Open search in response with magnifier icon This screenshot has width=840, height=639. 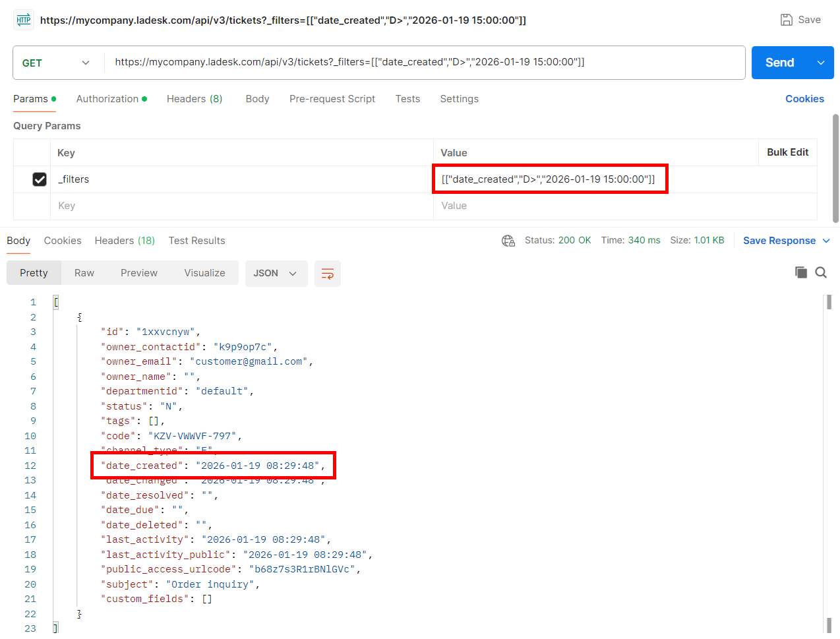click(x=821, y=272)
